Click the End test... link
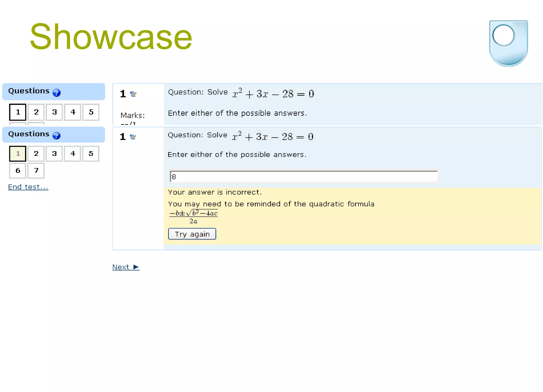The image size is (543, 392). click(28, 187)
